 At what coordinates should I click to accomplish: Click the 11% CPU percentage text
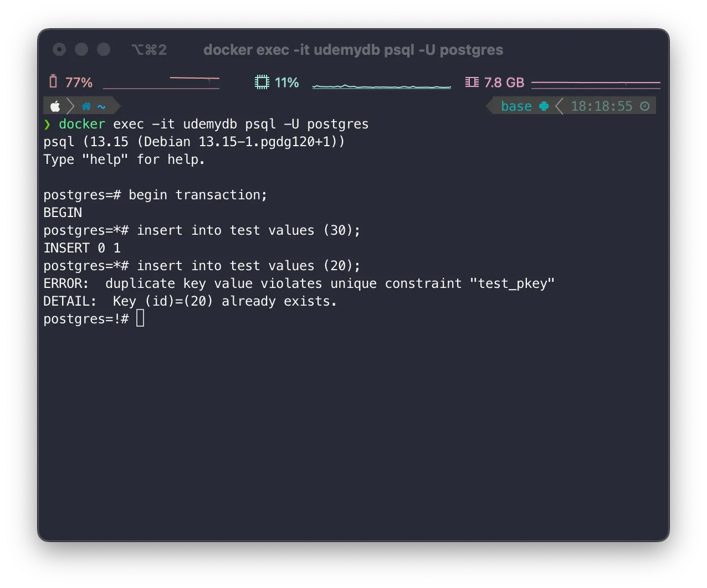(x=286, y=82)
